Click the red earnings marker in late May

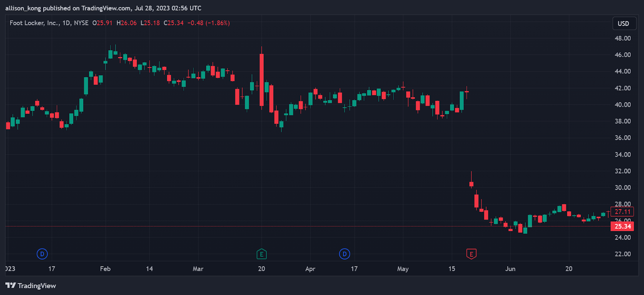(471, 254)
